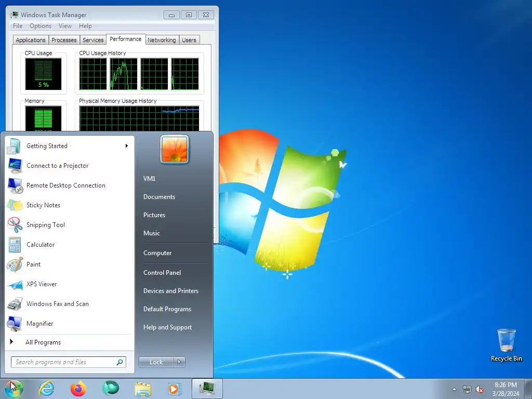Open Internet Explorer from taskbar
This screenshot has width=532, height=399.
tap(46, 389)
